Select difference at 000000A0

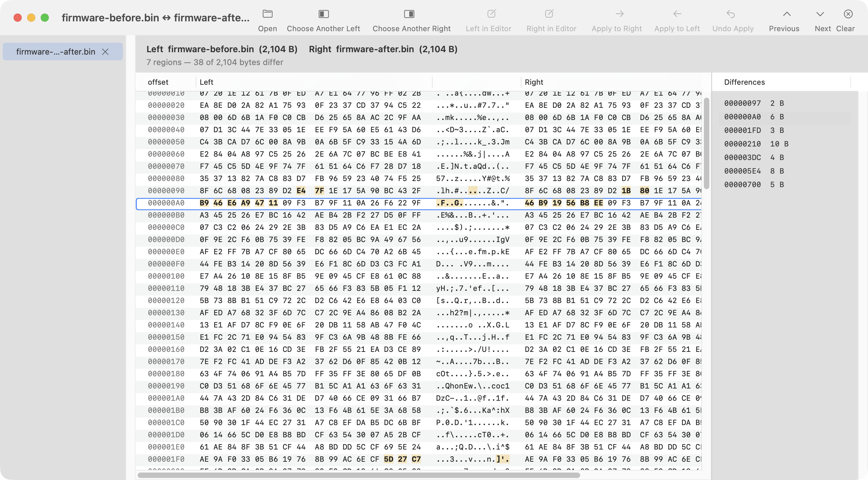click(x=785, y=117)
